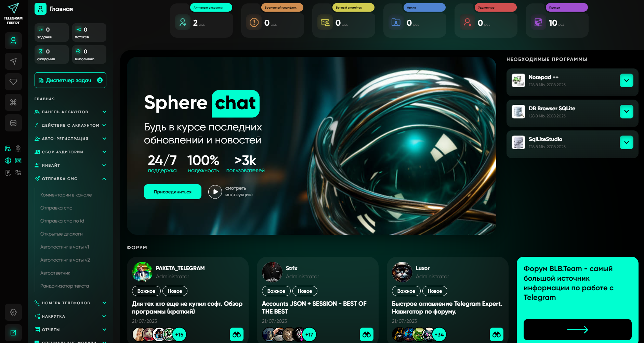The width and height of the screenshot is (644, 343).
Task: Select Автоответчик in the submenu
Action: click(55, 273)
